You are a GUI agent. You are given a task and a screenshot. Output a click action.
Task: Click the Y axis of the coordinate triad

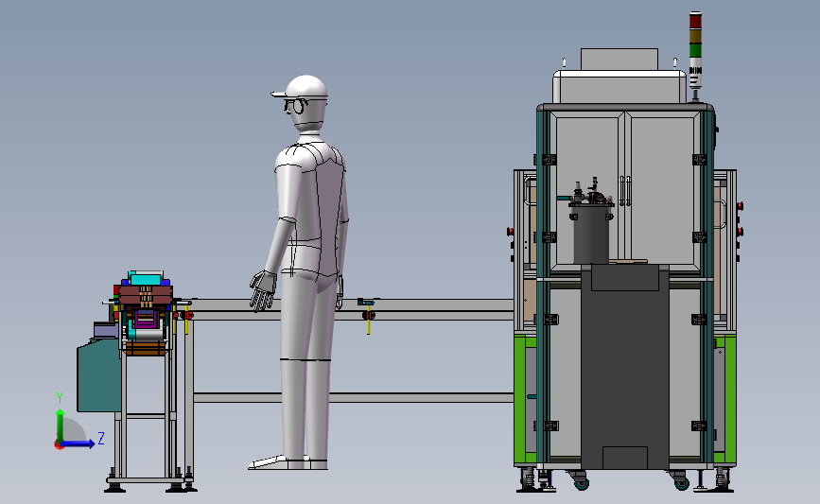click(60, 426)
